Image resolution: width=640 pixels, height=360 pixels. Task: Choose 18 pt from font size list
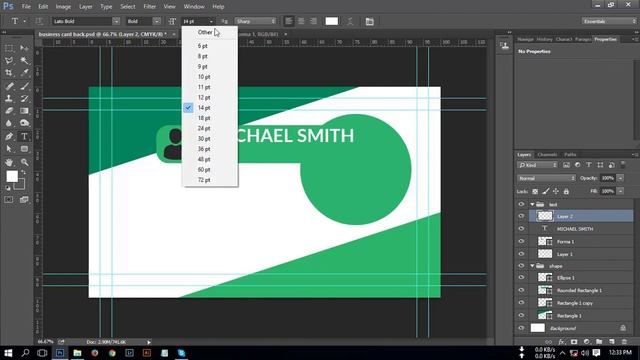tap(204, 118)
